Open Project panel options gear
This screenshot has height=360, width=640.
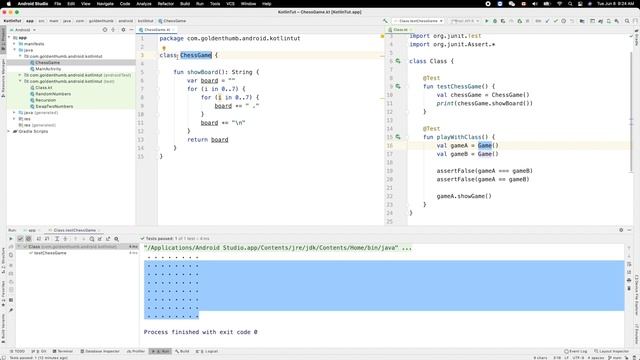click(x=123, y=30)
